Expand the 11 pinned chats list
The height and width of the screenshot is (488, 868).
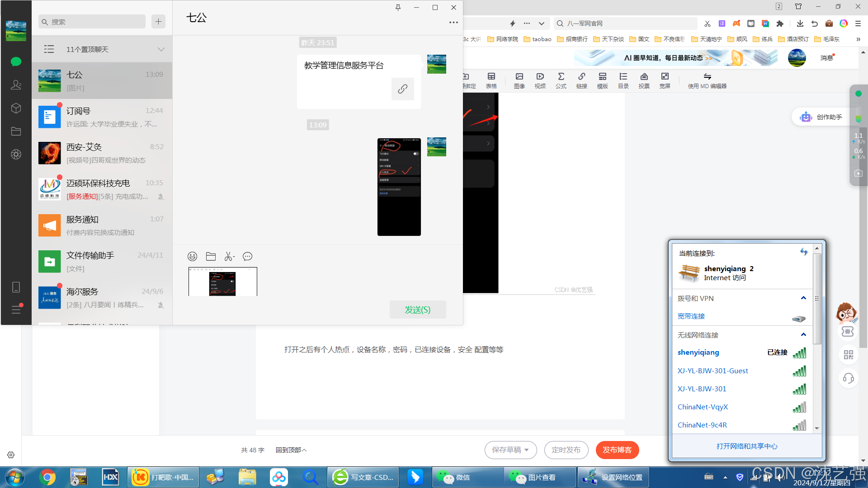(160, 49)
